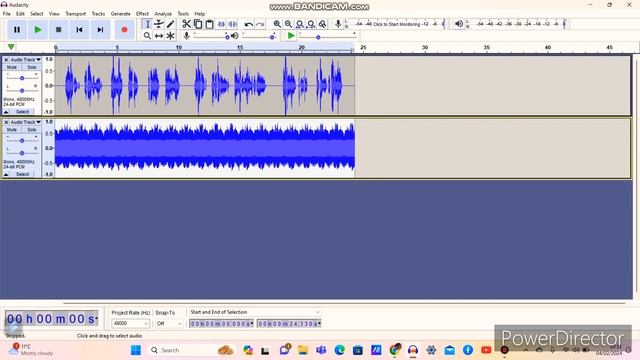Click to Start Monitoring in recording meter

(x=396, y=24)
